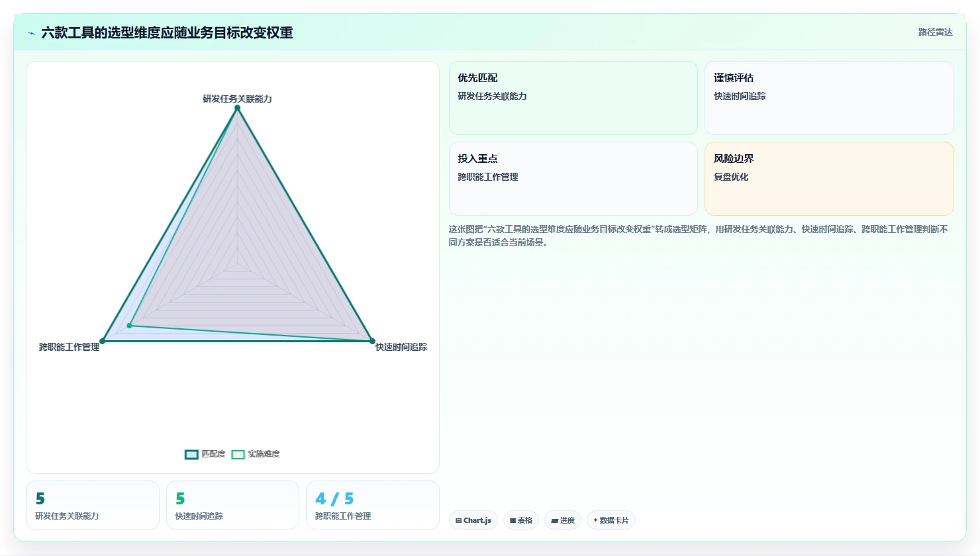Click the title 六款工具的选型维度应随业务目标改变权重

tap(167, 32)
